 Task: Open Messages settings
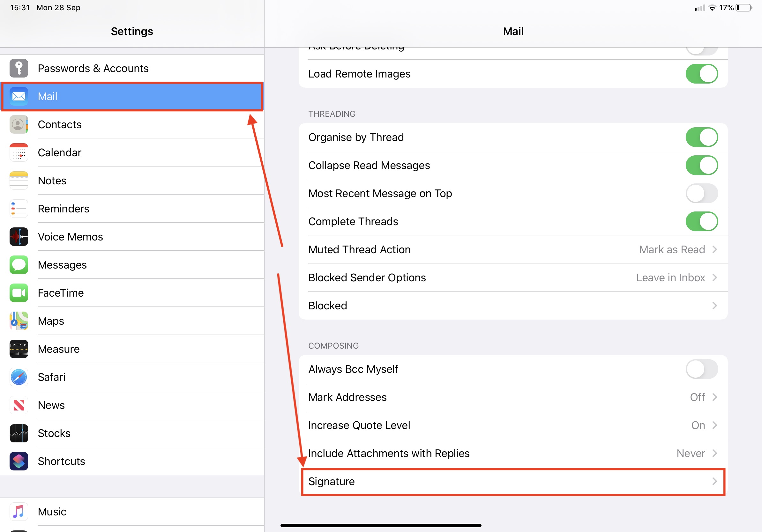tap(132, 265)
